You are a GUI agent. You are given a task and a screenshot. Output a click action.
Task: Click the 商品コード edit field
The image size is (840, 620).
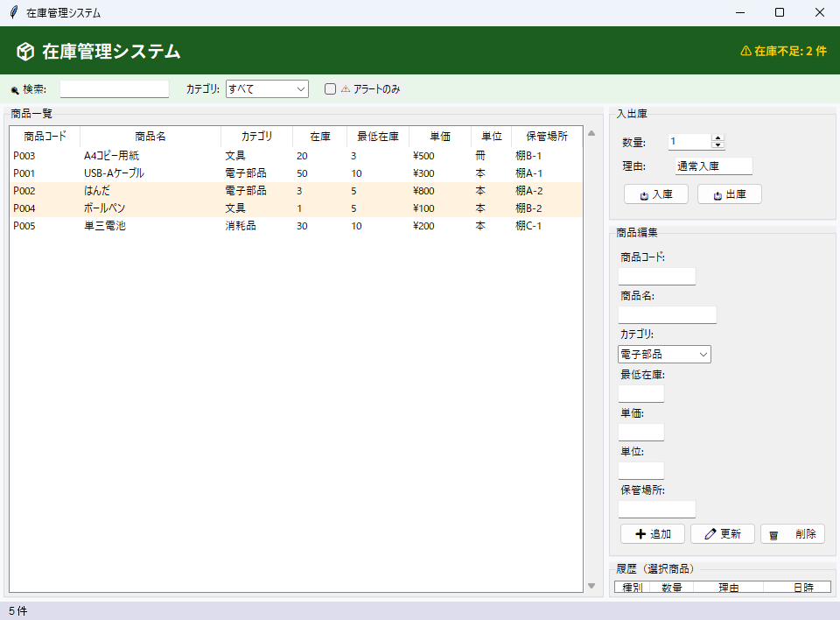coord(657,277)
